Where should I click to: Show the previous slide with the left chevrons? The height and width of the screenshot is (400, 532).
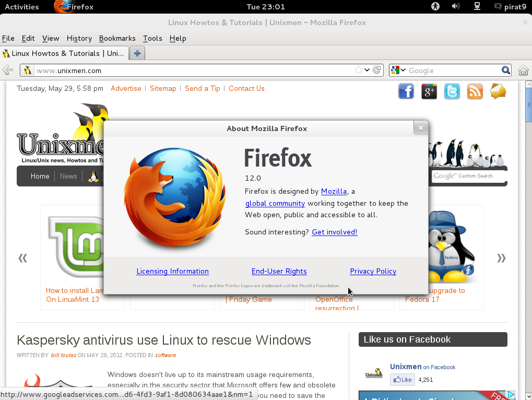[23, 258]
